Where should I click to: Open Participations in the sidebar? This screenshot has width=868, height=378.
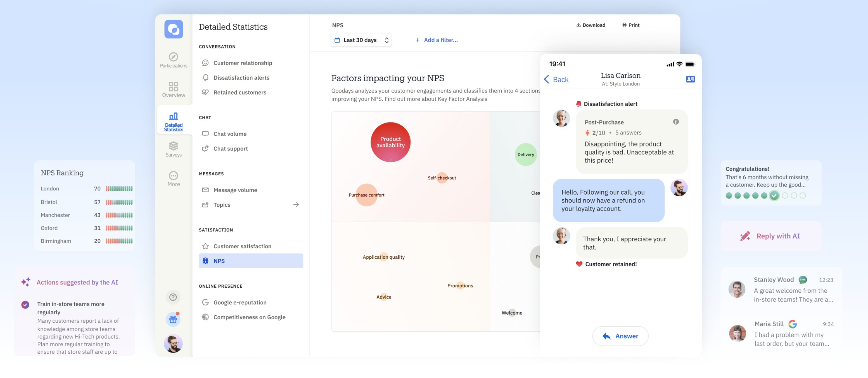click(174, 60)
